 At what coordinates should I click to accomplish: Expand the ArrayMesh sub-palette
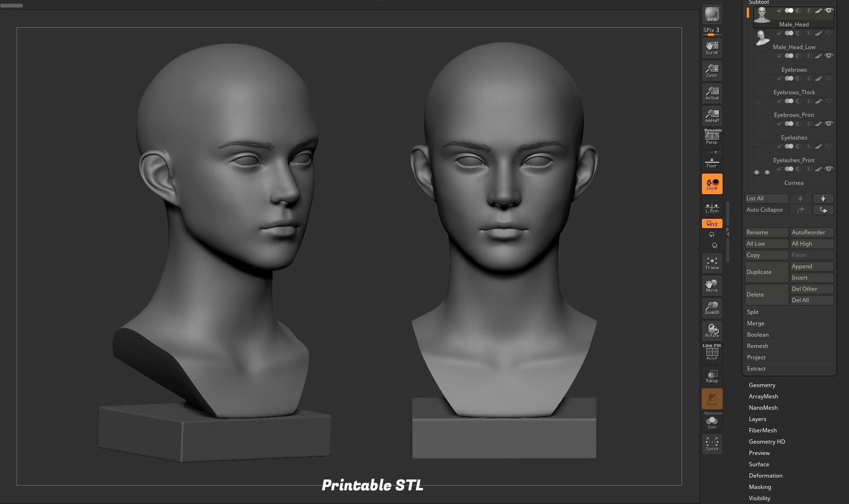763,397
